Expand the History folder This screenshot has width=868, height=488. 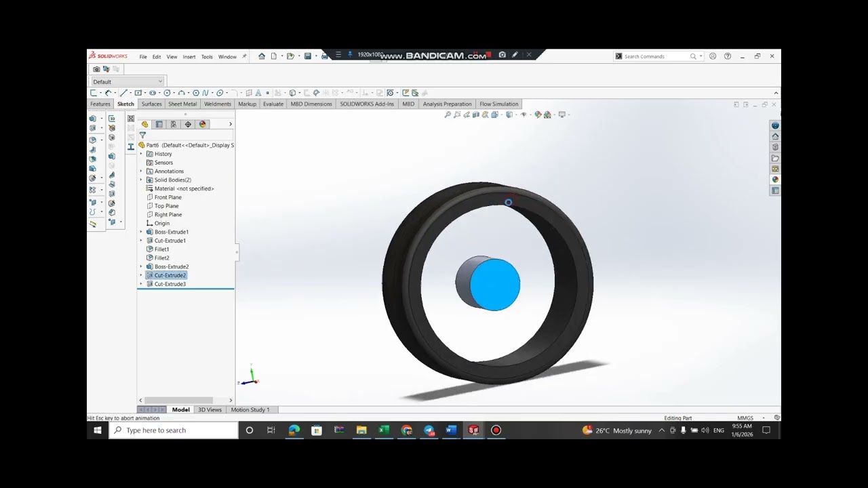[x=141, y=154]
